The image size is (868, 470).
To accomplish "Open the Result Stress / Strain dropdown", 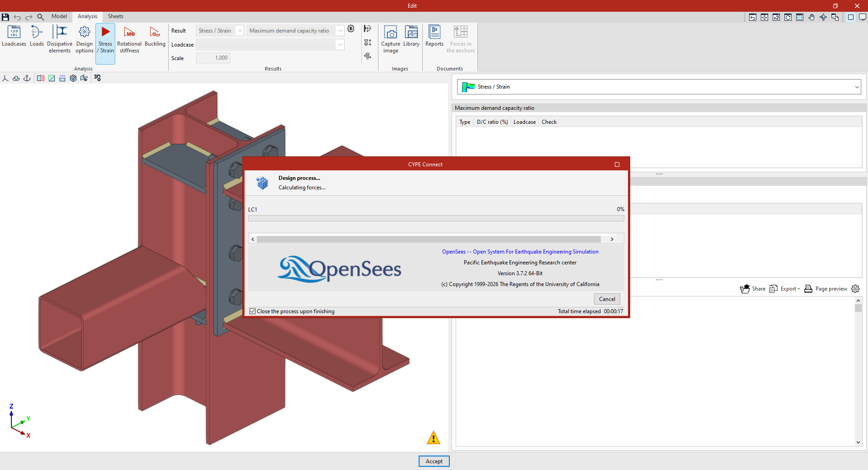I will [x=220, y=31].
